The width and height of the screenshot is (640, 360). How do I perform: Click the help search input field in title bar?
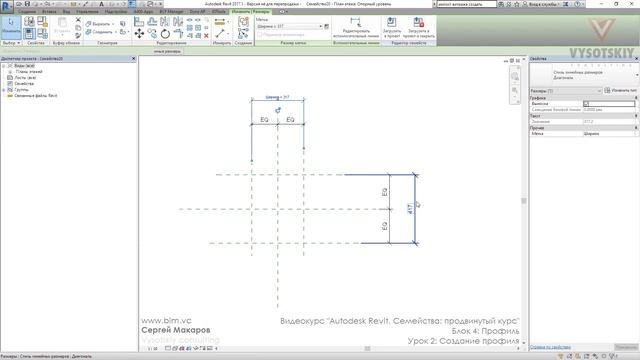(466, 4)
